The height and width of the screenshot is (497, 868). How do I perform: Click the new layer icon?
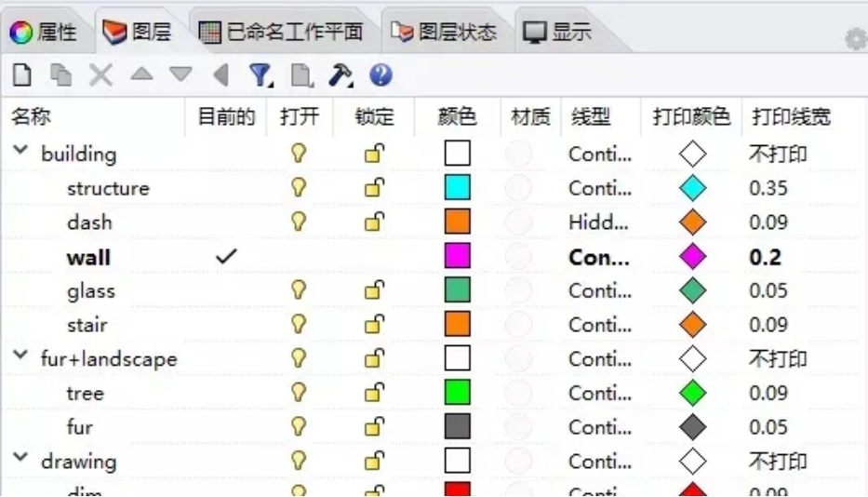click(x=21, y=75)
